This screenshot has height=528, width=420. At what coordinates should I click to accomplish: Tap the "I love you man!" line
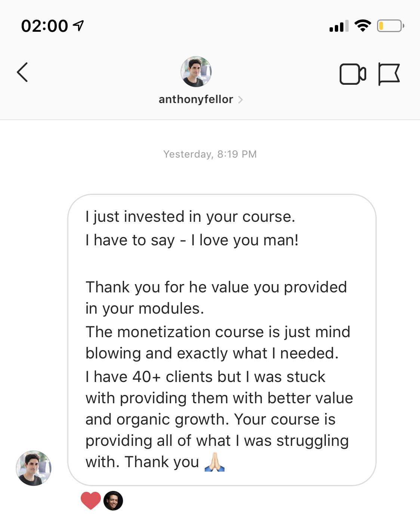tap(245, 240)
